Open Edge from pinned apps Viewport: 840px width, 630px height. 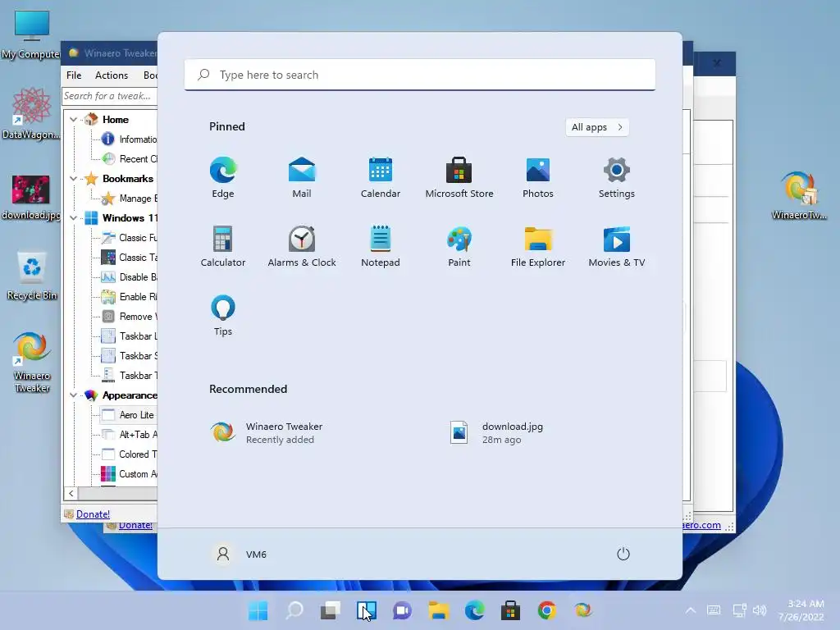[223, 178]
